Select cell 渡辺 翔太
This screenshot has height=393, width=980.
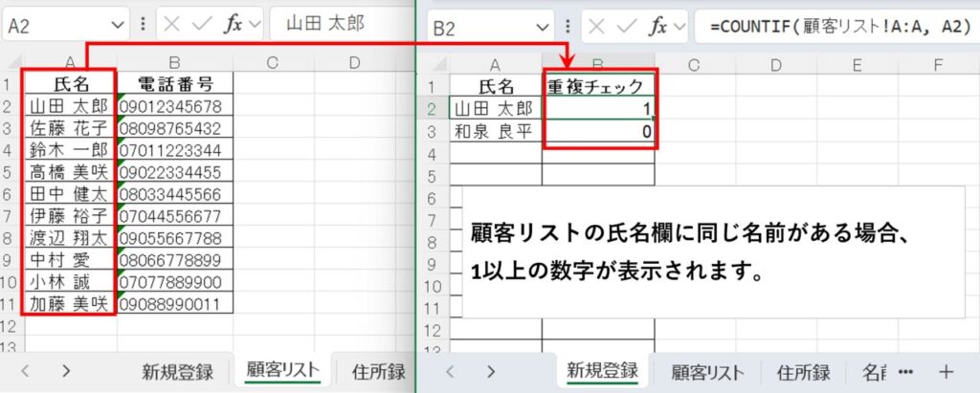(x=69, y=238)
